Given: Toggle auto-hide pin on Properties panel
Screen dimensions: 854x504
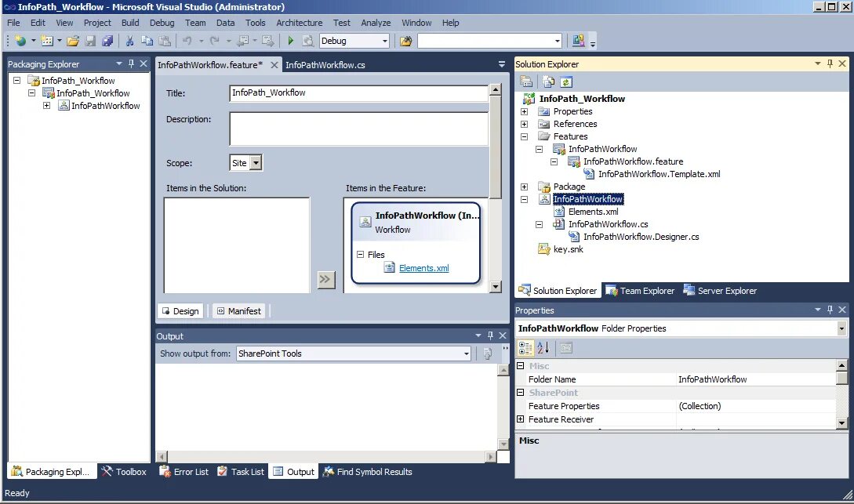Looking at the screenshot, I should click(830, 310).
